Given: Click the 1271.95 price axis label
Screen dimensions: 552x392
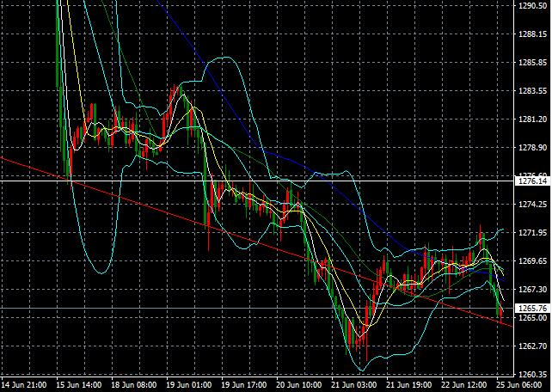Looking at the screenshot, I should [532, 233].
